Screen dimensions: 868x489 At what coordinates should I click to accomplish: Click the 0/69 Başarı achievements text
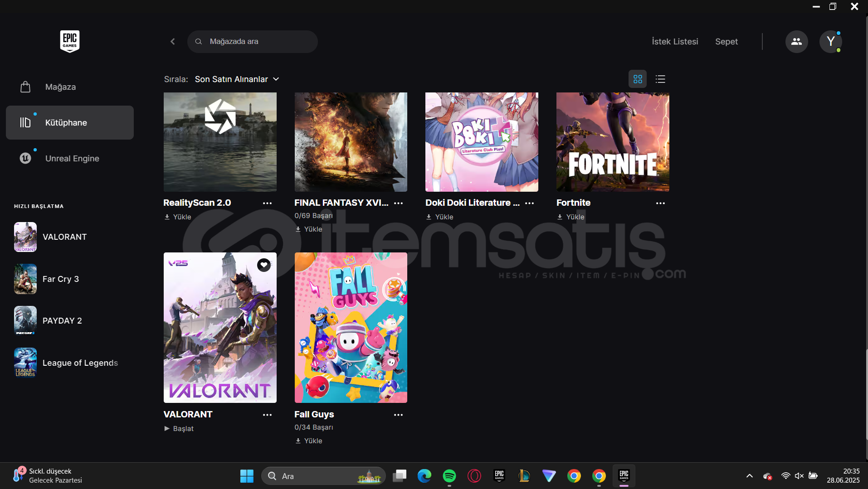click(313, 216)
